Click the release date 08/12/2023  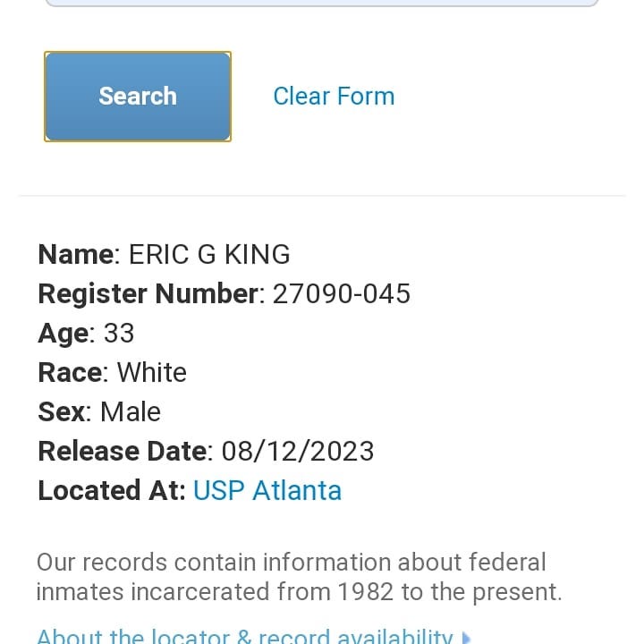pyautogui.click(x=298, y=451)
